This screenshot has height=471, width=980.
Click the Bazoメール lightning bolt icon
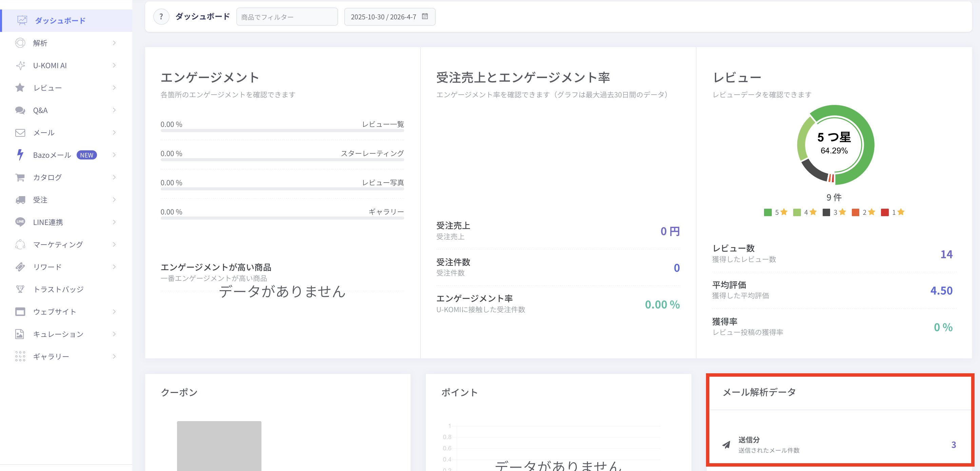[20, 155]
